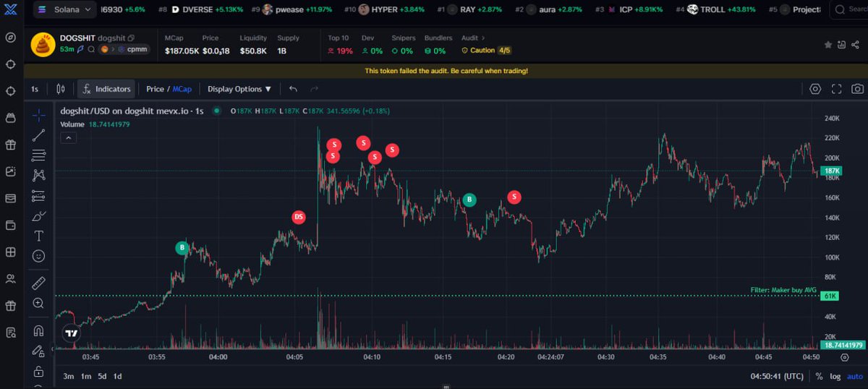Select the forecasting/position tool

coord(38,195)
